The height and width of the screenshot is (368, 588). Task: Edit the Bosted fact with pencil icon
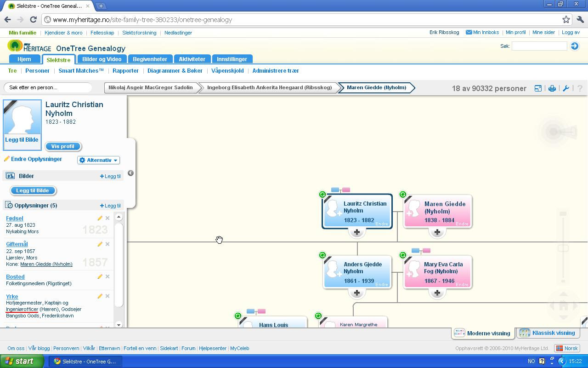tap(100, 276)
